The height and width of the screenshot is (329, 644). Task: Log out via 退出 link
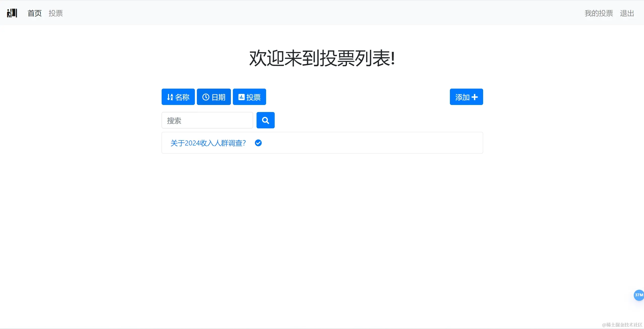(x=627, y=13)
